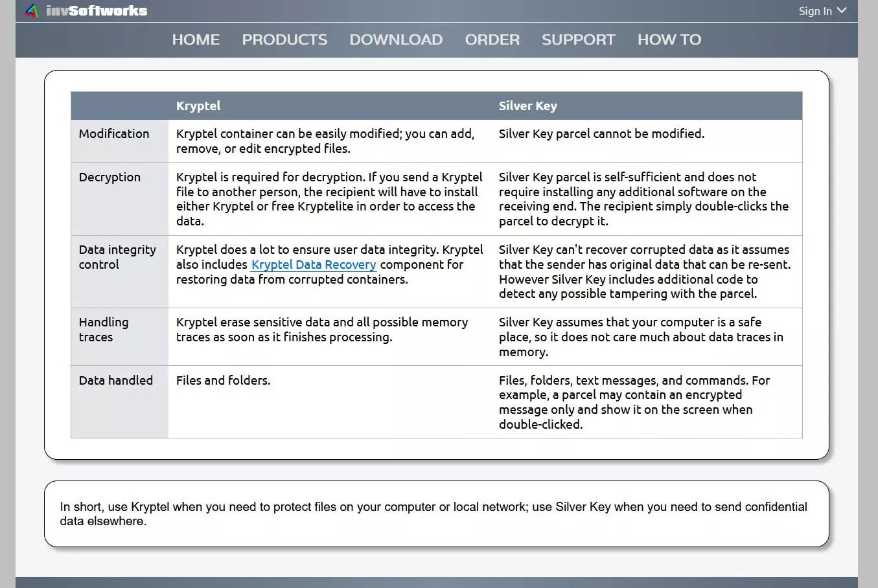Go to the HOME menu item
The width and height of the screenshot is (878, 588).
[x=196, y=40]
